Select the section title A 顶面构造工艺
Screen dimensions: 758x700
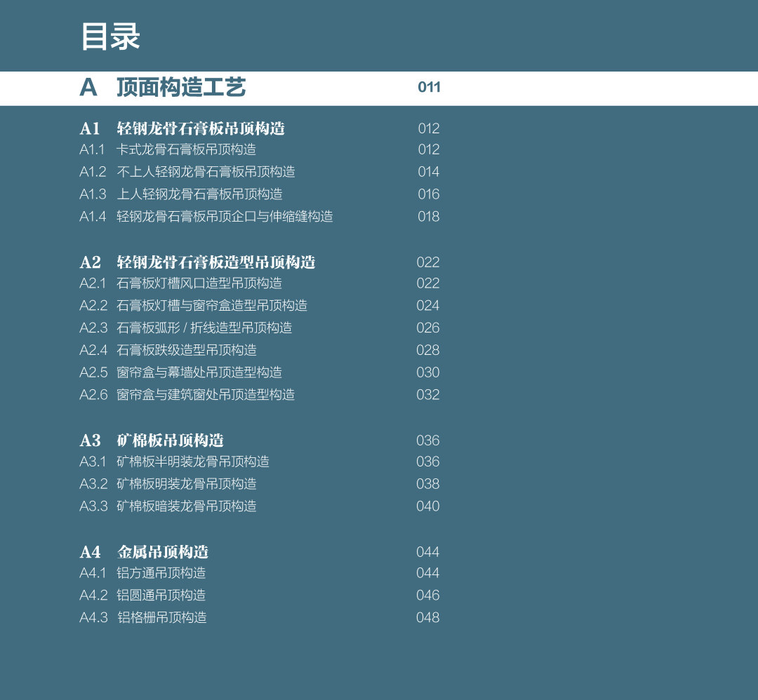pos(163,88)
